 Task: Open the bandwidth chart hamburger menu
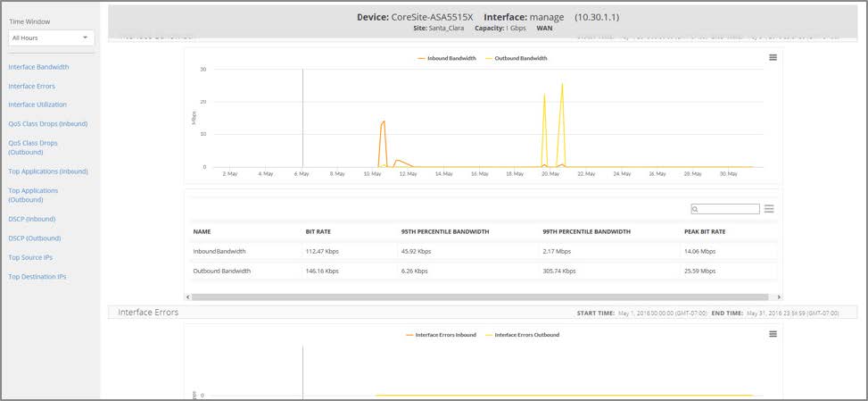pyautogui.click(x=773, y=57)
